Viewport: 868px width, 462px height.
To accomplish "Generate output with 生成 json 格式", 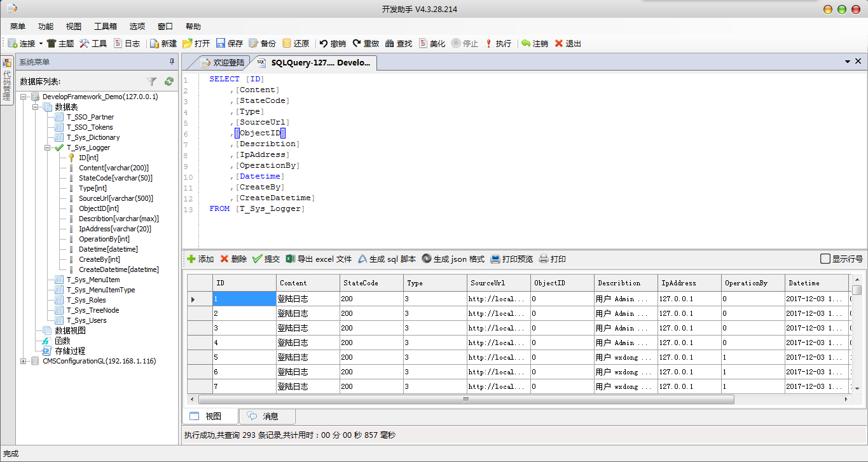I will click(453, 259).
